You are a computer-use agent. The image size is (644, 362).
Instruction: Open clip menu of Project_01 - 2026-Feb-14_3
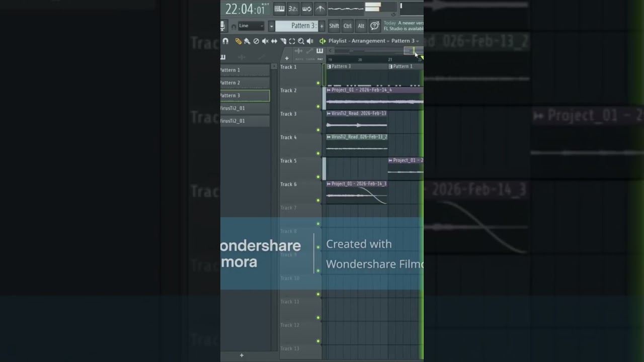pyautogui.click(x=329, y=184)
